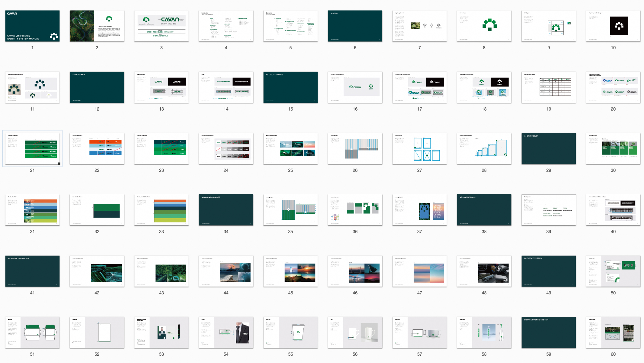Select slide 36 thumbnail
Screen dimensions: 644x363
[355, 210]
